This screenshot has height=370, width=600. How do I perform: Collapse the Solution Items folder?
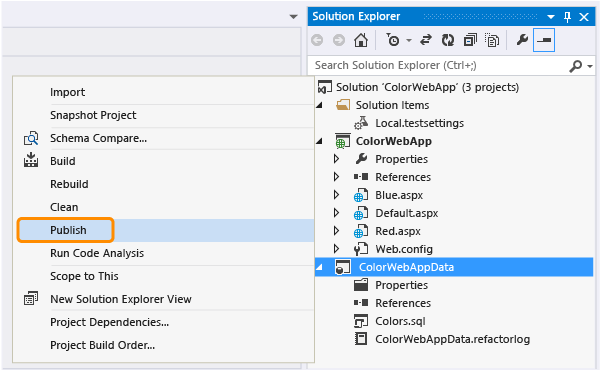pos(320,105)
